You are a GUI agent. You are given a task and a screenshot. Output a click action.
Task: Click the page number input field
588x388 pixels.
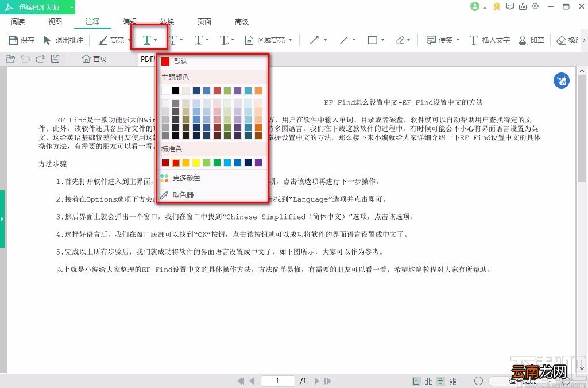click(x=277, y=381)
